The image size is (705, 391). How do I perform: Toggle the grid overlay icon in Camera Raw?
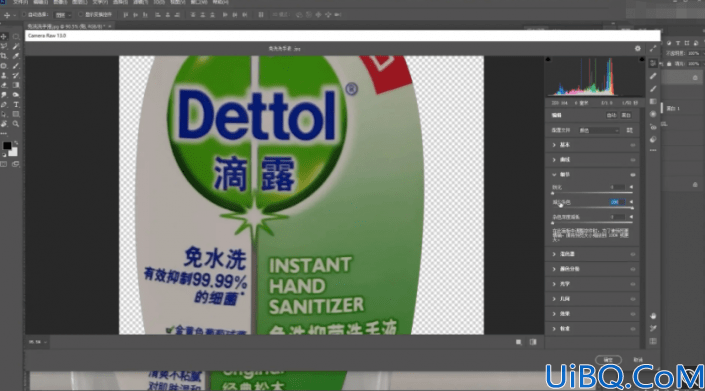(653, 341)
